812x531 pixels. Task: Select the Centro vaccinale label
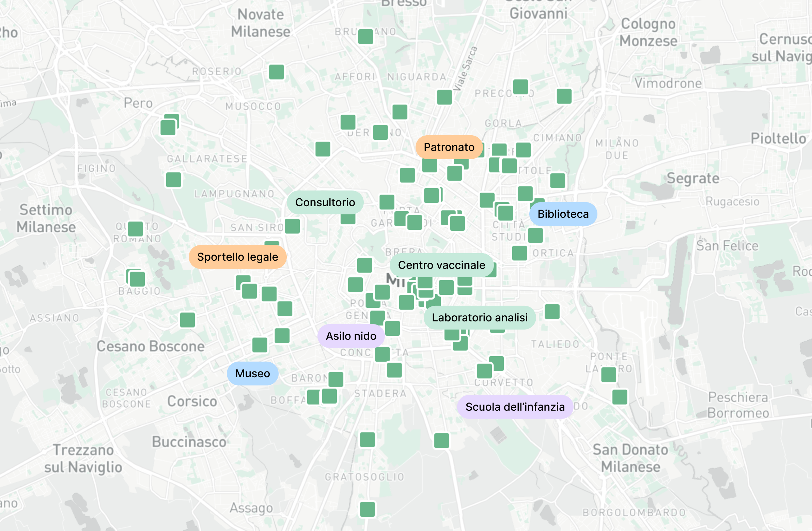point(441,265)
